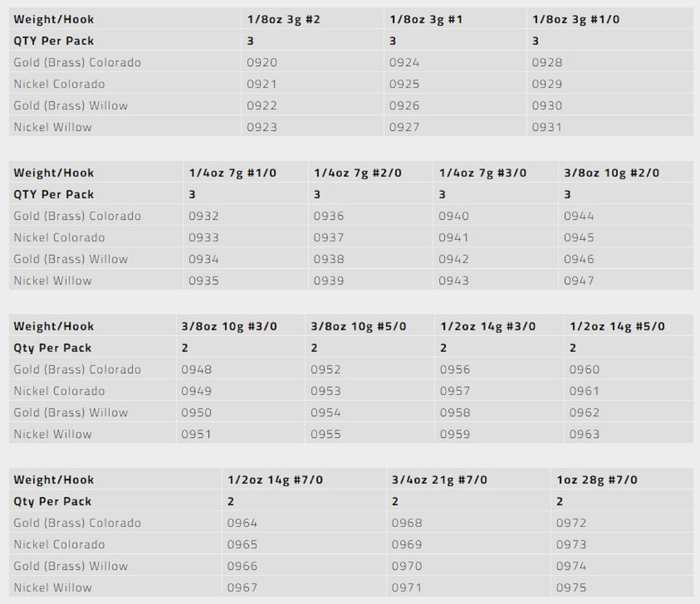Select product code 0947
This screenshot has height=604, width=700.
579,280
